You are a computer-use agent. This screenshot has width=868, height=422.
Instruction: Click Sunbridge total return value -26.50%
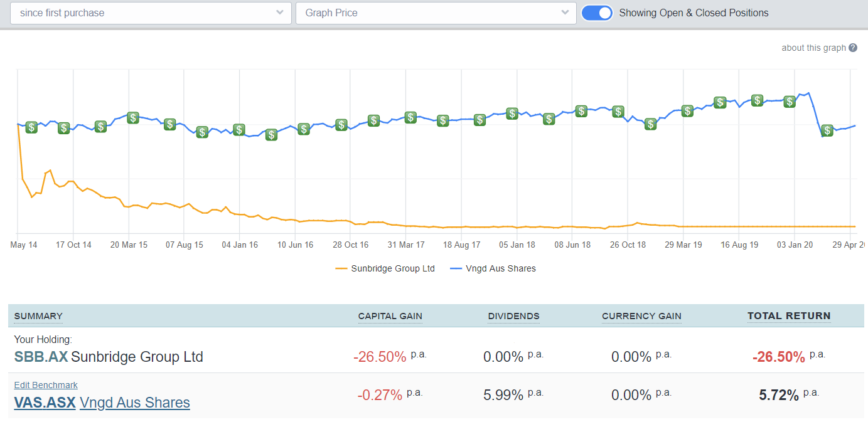coord(779,357)
